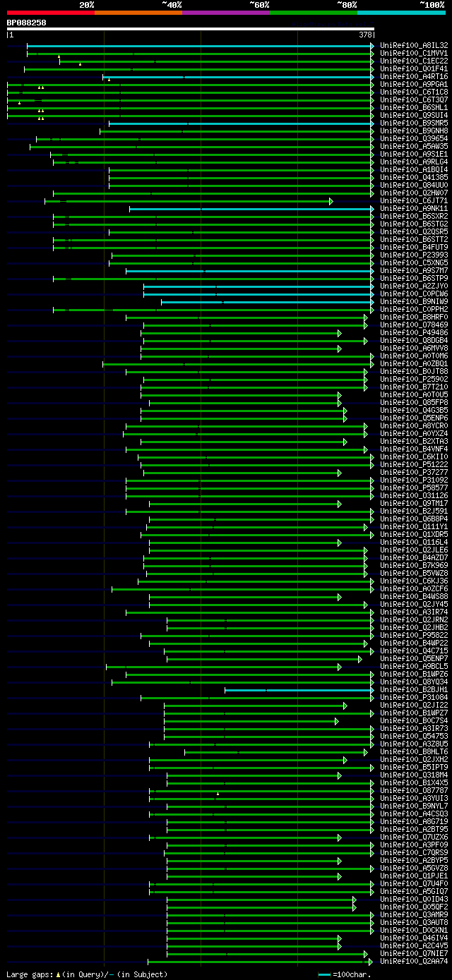Select the UniRef100_Q0ID43 label

pos(414,899)
